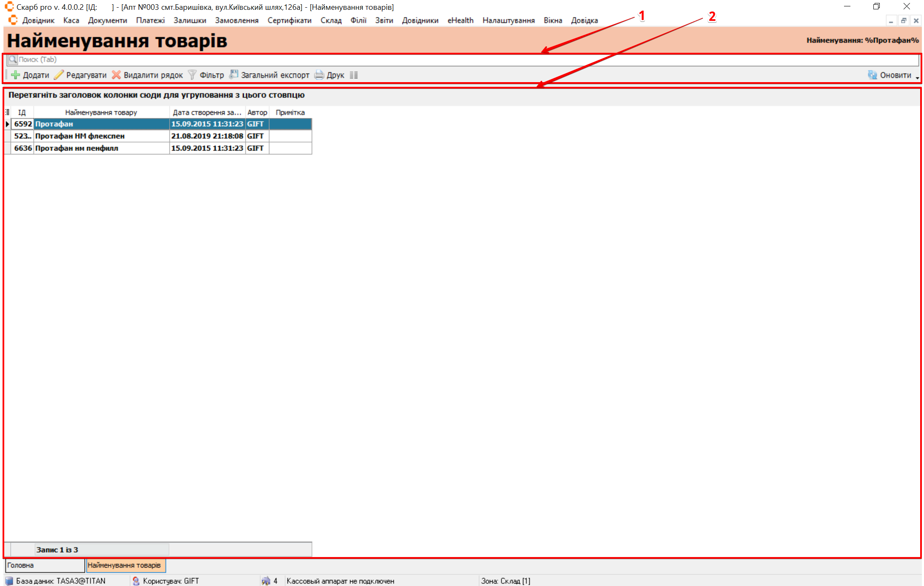
Task: Select the Протафан нм пенфилл row
Action: tap(101, 148)
